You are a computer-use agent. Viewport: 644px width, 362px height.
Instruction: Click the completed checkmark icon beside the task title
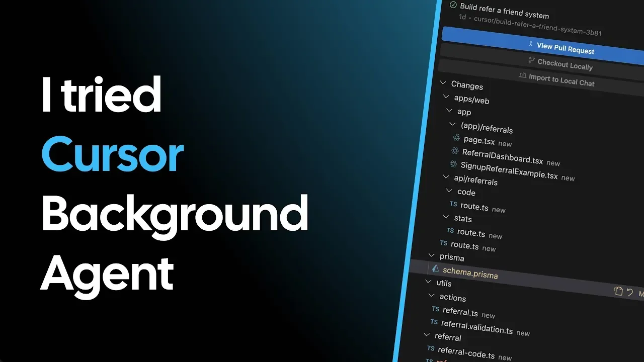tap(452, 7)
